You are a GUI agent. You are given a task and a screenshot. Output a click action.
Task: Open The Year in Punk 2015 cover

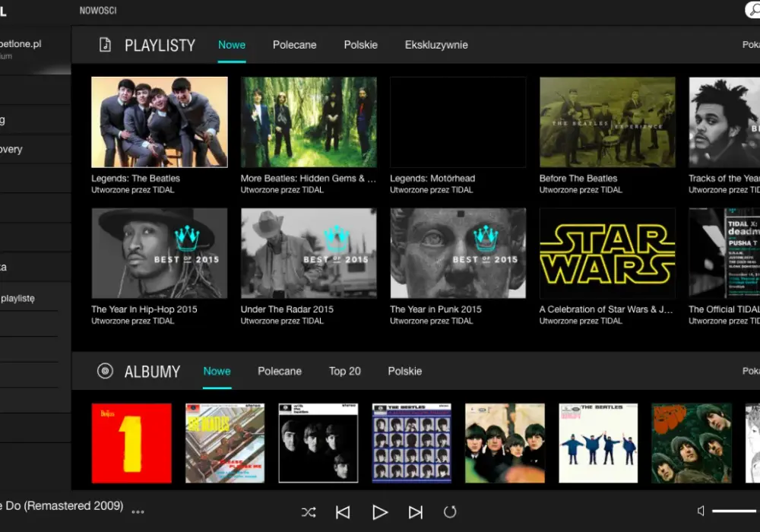(x=458, y=253)
